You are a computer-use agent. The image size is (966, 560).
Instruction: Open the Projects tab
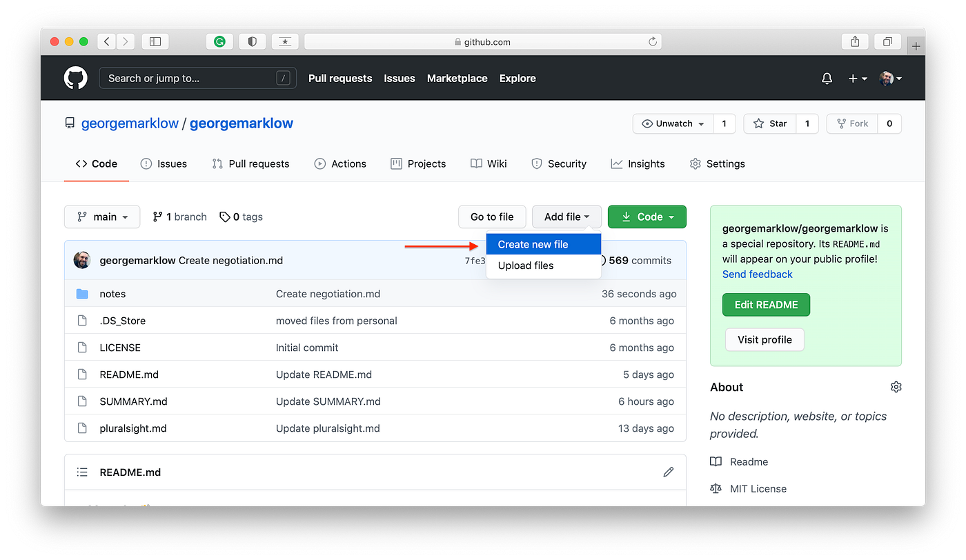point(418,164)
